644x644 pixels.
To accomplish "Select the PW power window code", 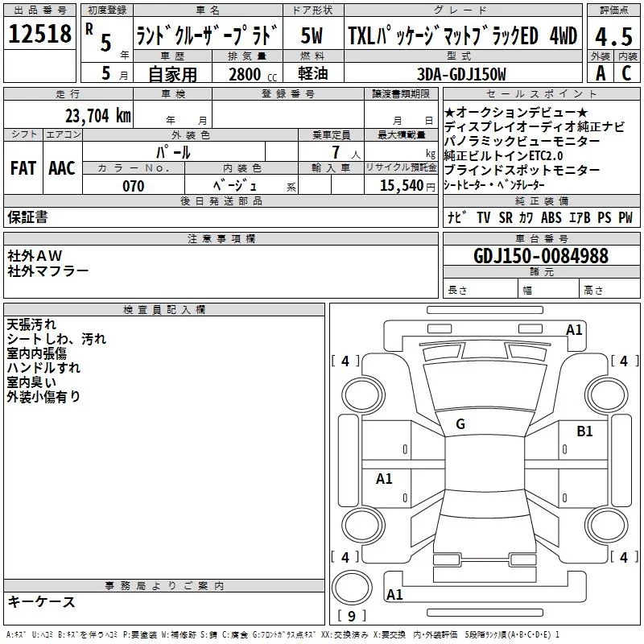I will (x=625, y=217).
